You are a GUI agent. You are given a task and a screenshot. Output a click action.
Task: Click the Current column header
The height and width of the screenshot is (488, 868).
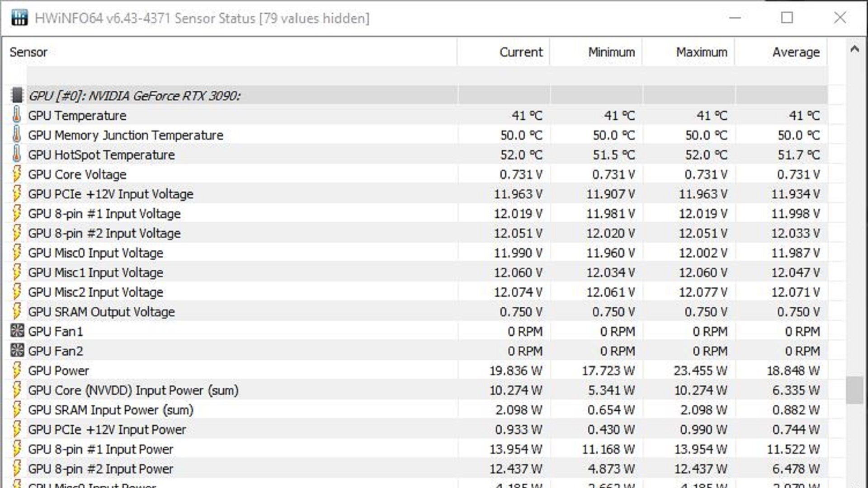[x=521, y=52]
